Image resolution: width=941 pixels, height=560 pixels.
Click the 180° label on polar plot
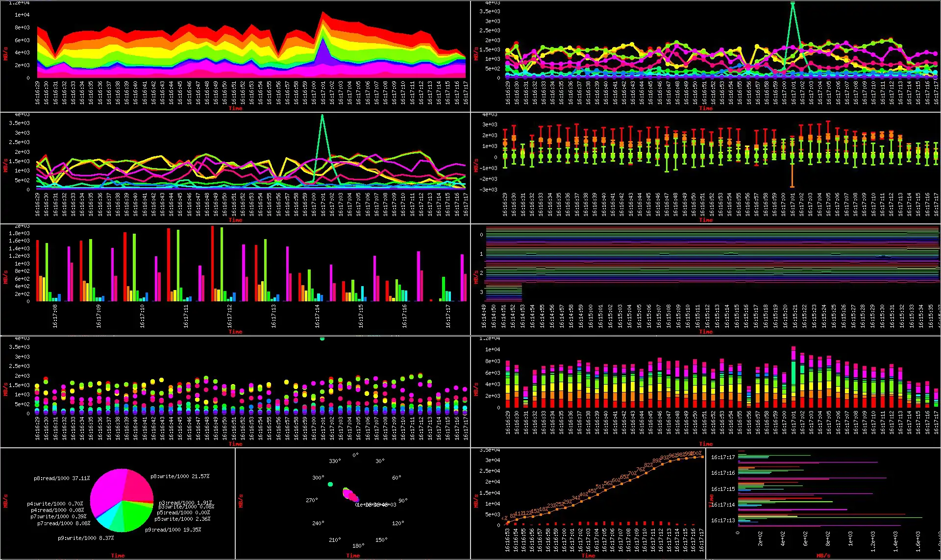[x=358, y=546]
